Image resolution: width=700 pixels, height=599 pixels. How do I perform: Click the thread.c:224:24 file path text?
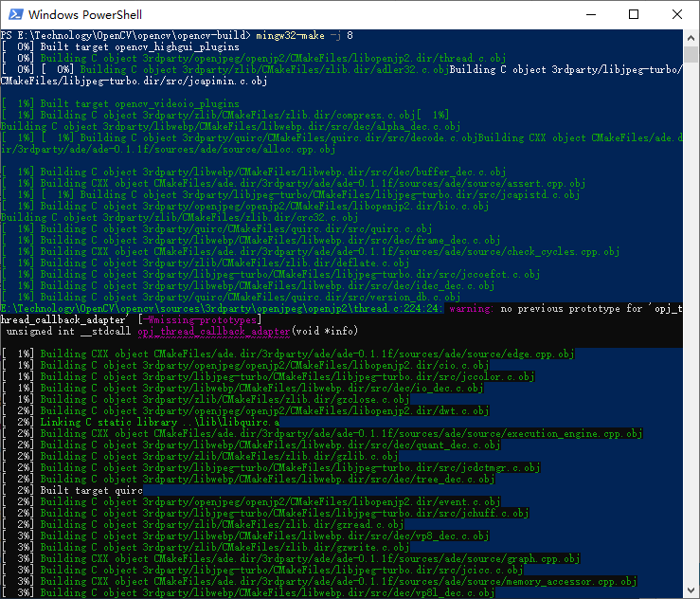click(220, 309)
